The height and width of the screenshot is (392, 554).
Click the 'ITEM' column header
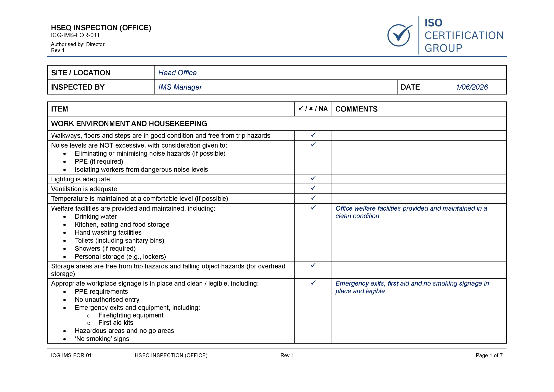pos(59,109)
